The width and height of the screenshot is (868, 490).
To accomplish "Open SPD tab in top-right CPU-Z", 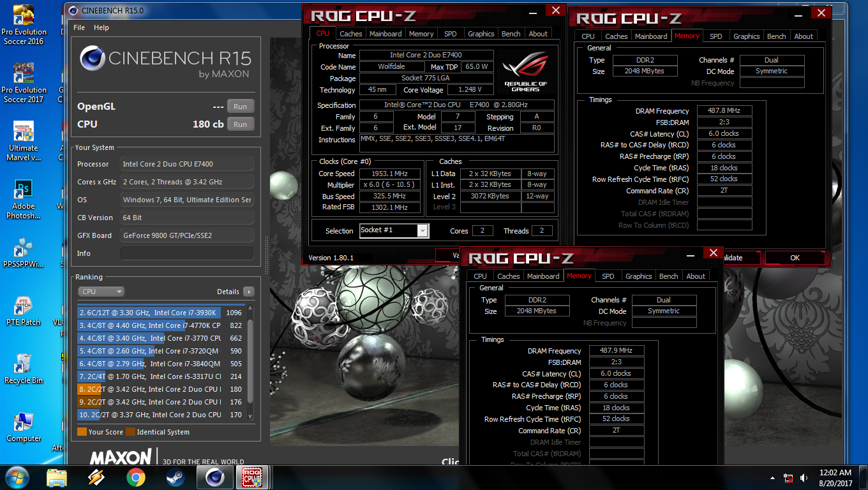I will pos(716,36).
